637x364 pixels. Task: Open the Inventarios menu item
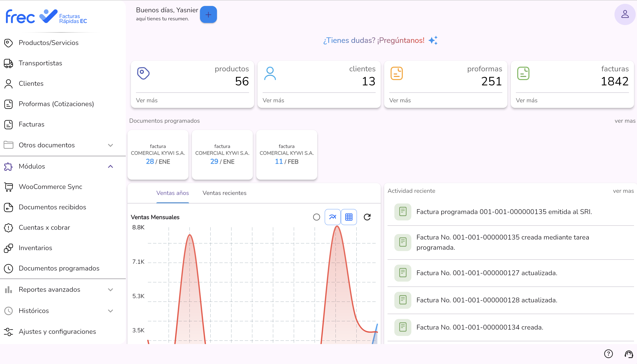pos(62,248)
